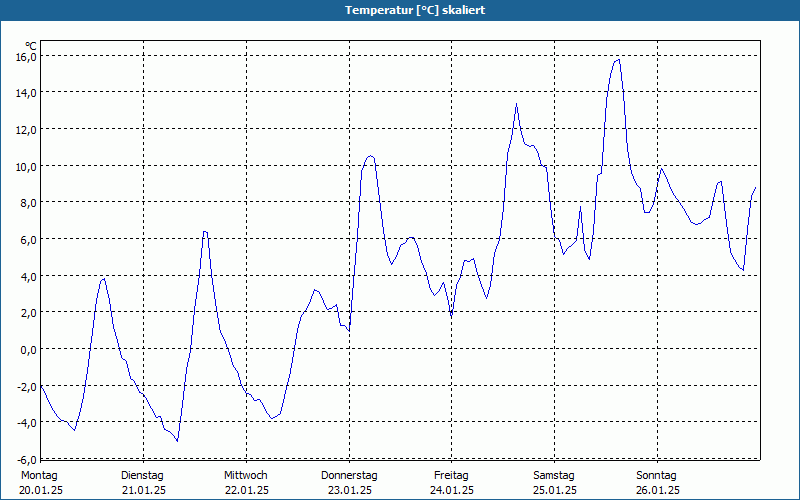Click the '14,0' y-axis label
Image resolution: width=800 pixels, height=500 pixels.
(x=27, y=93)
